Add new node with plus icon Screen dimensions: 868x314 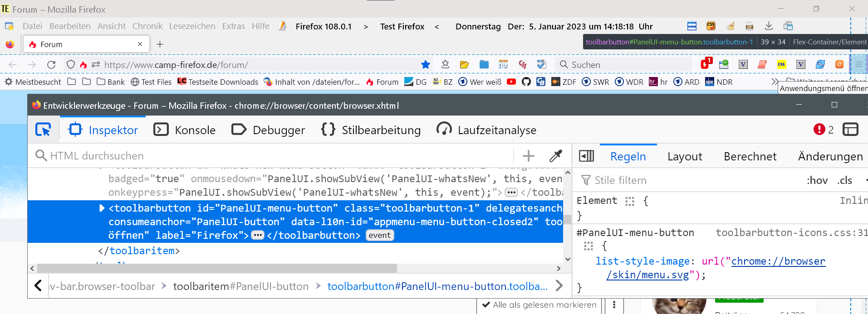coord(528,156)
